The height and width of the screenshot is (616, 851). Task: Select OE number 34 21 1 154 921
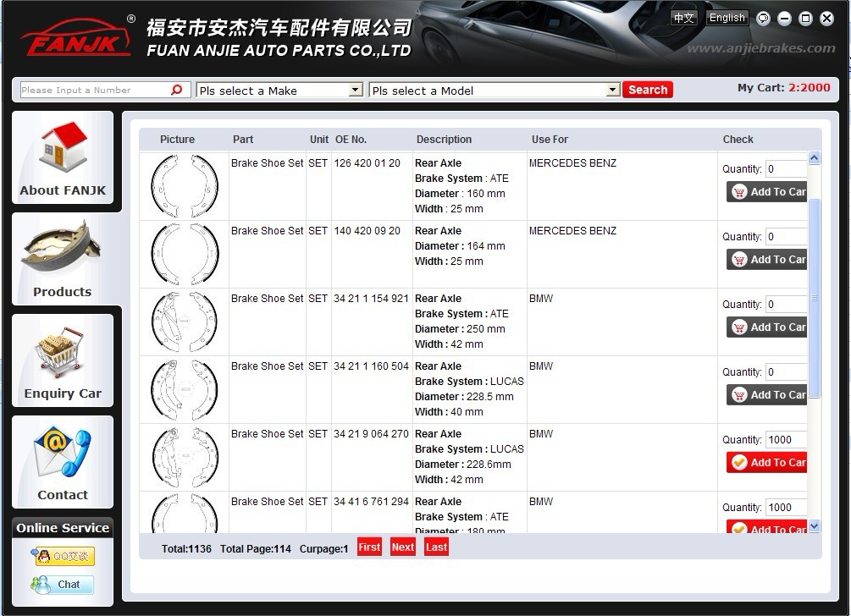click(x=371, y=299)
